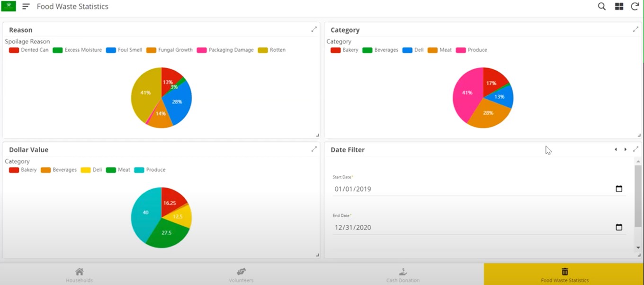Toggle Produce legend in Category chart
This screenshot has height=285, width=644.
click(471, 50)
